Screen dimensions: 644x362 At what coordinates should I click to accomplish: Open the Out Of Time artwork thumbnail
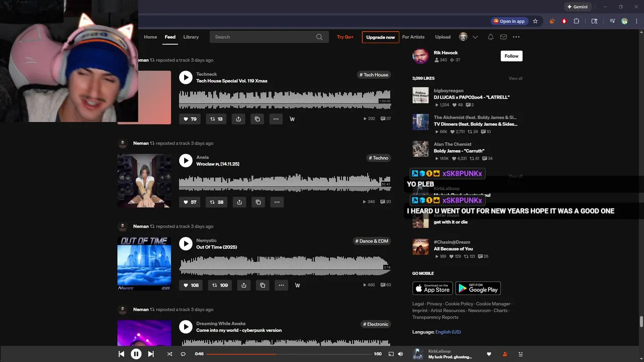[144, 263]
